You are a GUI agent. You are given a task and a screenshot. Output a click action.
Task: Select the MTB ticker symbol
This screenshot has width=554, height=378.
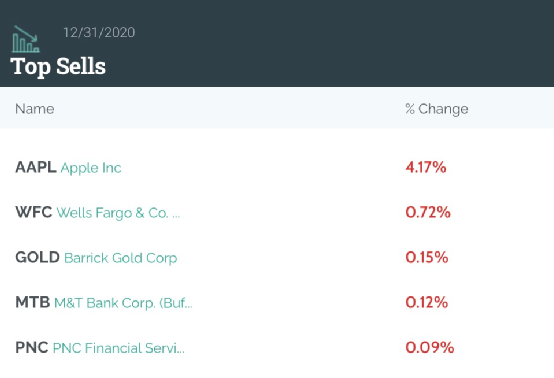[x=33, y=302]
